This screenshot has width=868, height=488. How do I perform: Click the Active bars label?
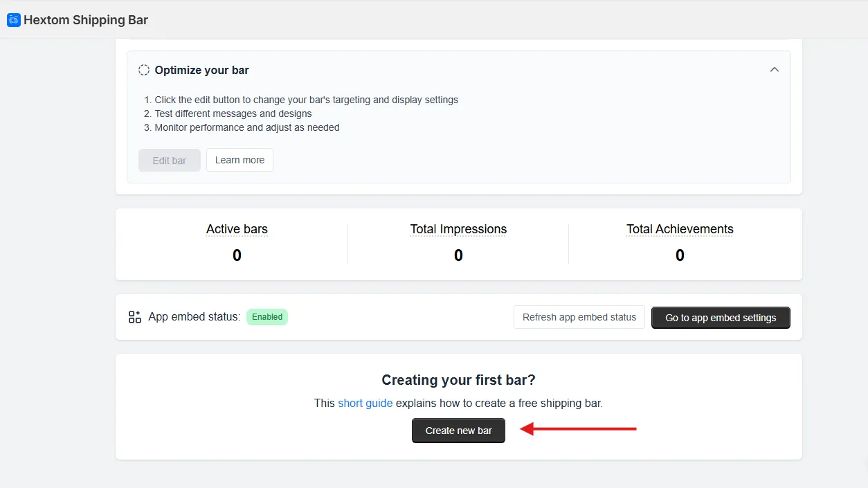pyautogui.click(x=237, y=229)
